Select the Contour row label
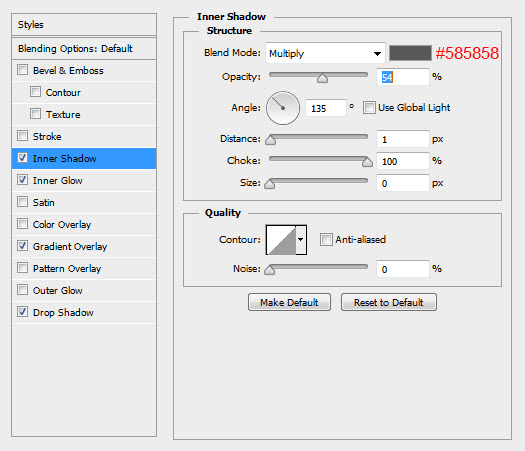The image size is (525, 451). 63,92
